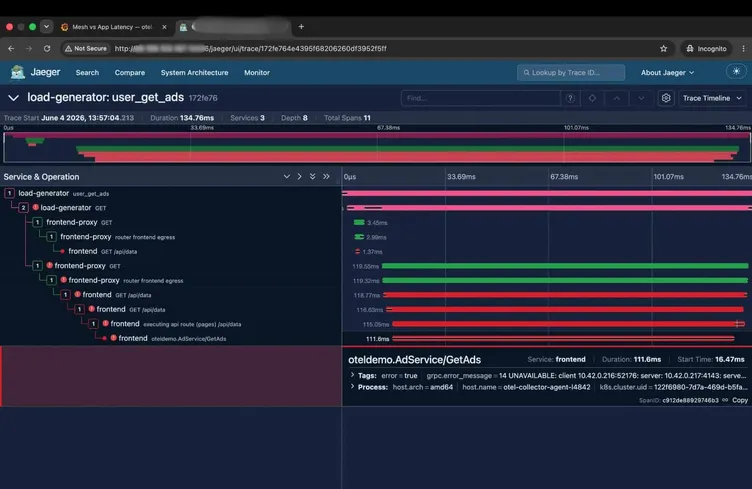Open the browser three-dot menu
The image size is (752, 489).
743,48
